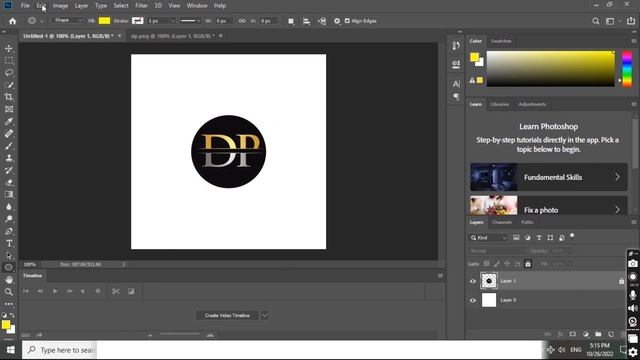Click the split at playhead scissors icon
Screen dimensions: 640x360
point(116,291)
